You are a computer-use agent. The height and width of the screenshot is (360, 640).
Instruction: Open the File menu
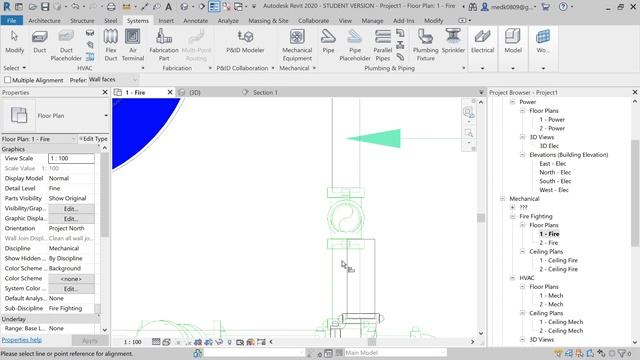point(12,20)
